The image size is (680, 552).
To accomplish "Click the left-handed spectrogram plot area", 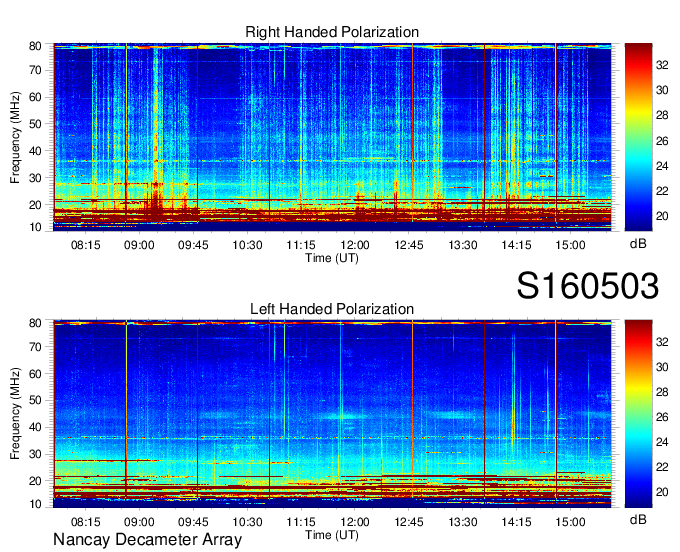I will [x=332, y=414].
